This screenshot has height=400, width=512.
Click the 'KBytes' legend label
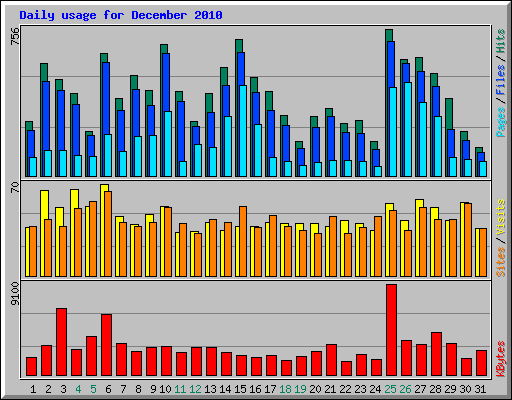[x=501, y=359]
